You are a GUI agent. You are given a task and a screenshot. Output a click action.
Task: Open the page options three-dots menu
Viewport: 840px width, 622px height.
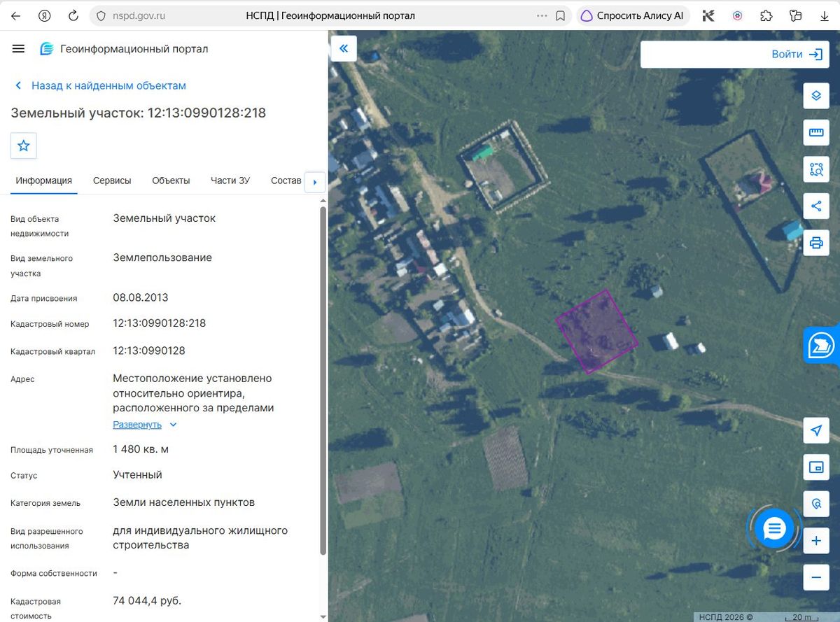click(542, 15)
